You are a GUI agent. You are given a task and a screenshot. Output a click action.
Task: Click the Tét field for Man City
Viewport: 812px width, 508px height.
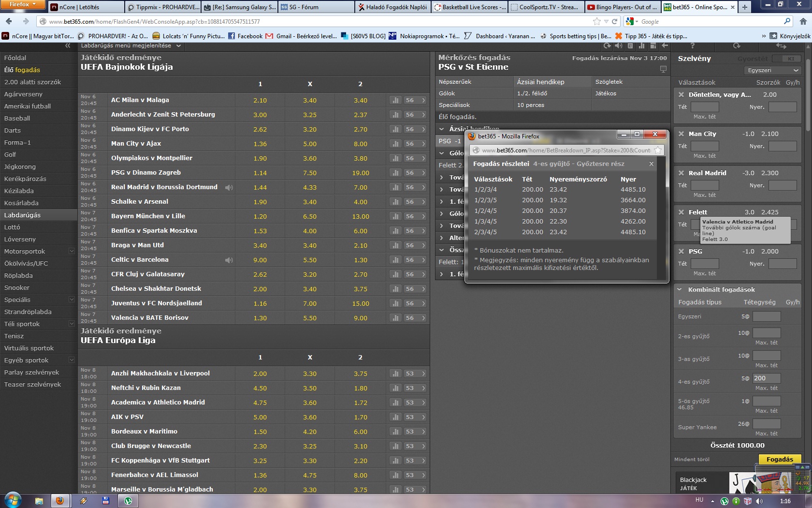pyautogui.click(x=705, y=146)
